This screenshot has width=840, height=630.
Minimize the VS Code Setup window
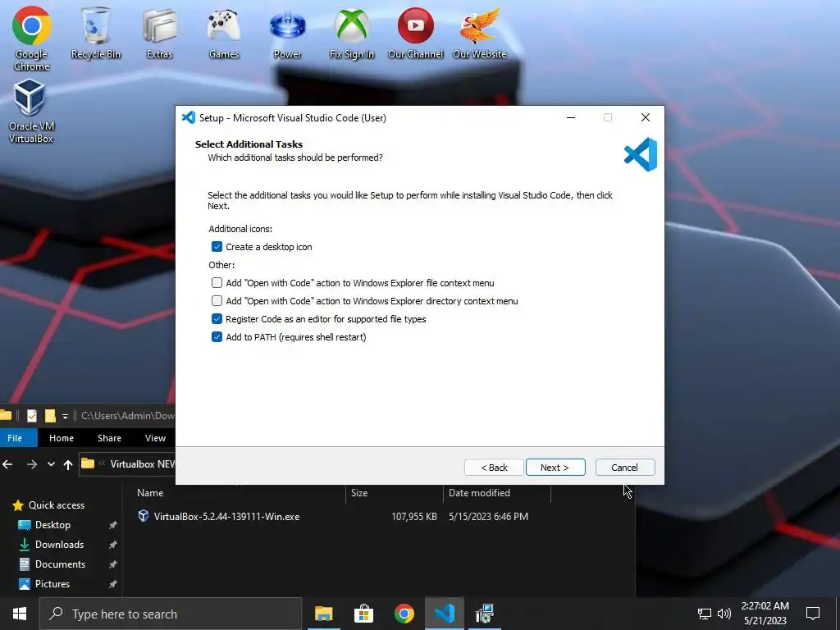coord(571,117)
